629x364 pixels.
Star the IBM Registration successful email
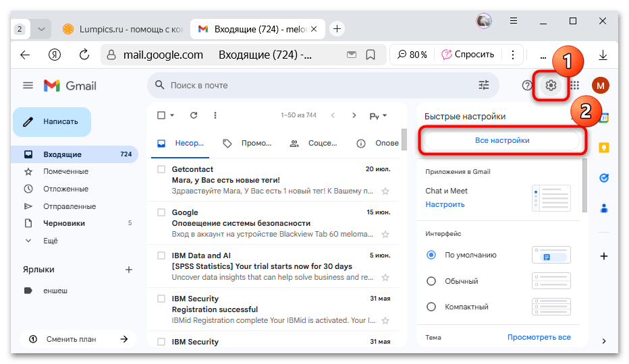385,321
